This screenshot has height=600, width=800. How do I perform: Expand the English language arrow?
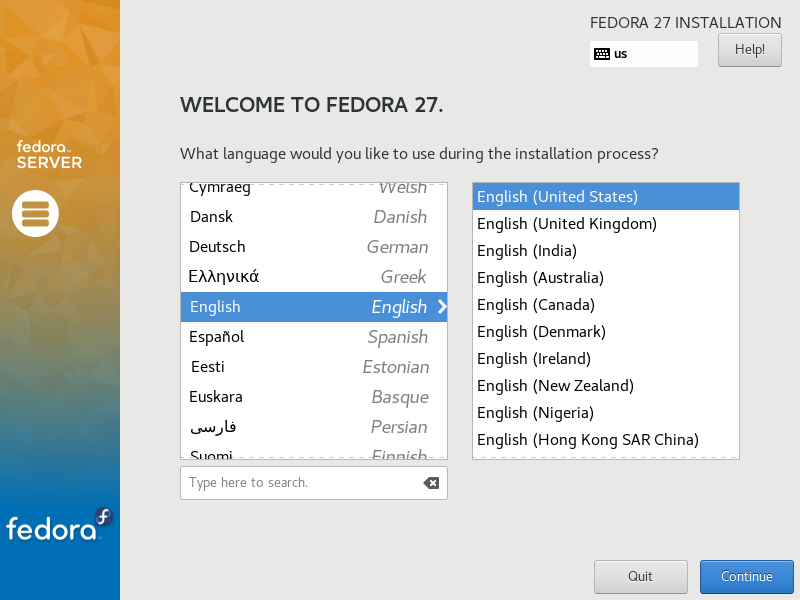coord(442,307)
